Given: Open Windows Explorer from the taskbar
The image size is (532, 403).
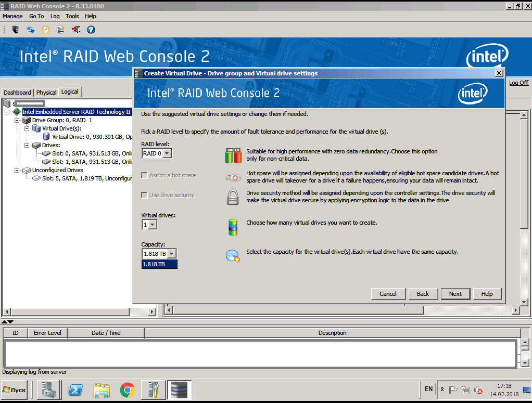Looking at the screenshot, I should (x=102, y=390).
